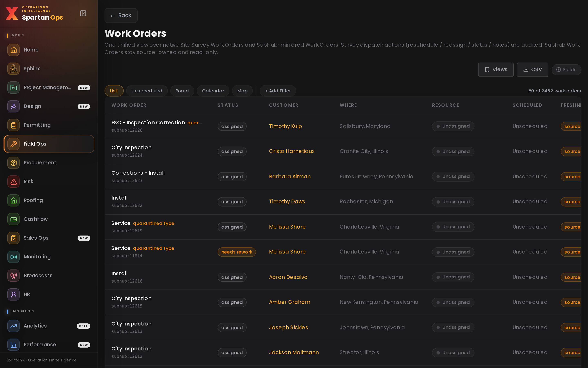588x368 pixels.
Task: Click Unassigned resource for subhub:12613
Action: point(453,327)
